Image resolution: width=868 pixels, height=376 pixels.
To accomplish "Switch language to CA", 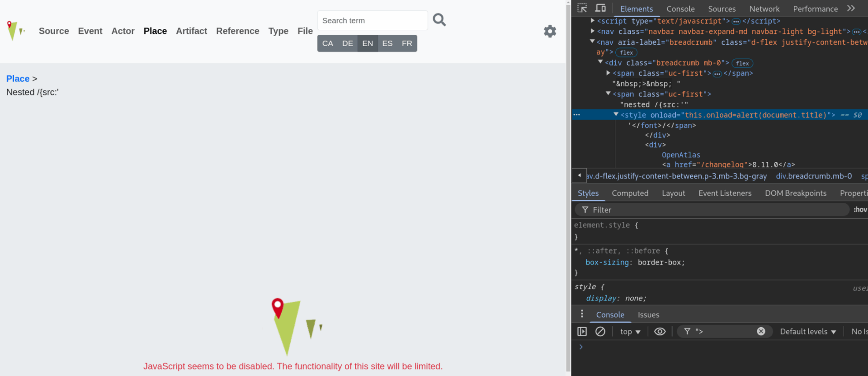I will coord(328,43).
